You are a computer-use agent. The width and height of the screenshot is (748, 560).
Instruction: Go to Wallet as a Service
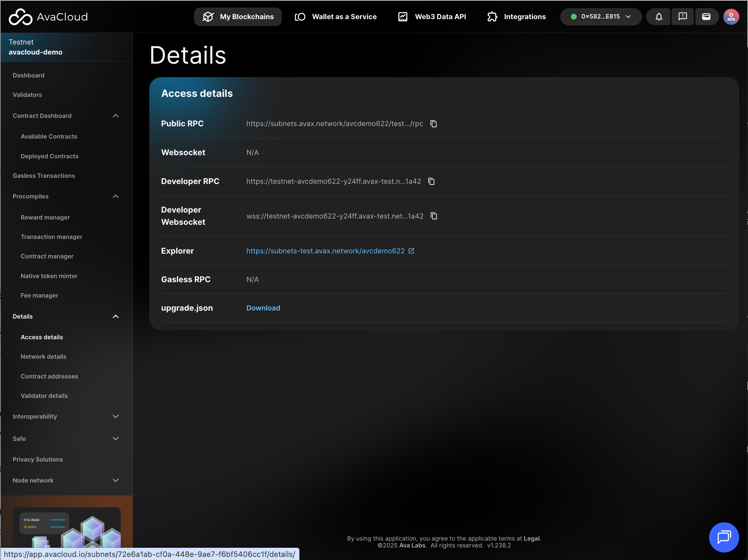(335, 17)
